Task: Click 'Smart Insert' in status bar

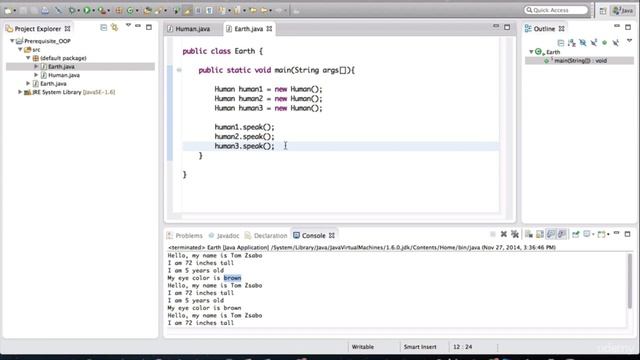Action: pos(420,347)
